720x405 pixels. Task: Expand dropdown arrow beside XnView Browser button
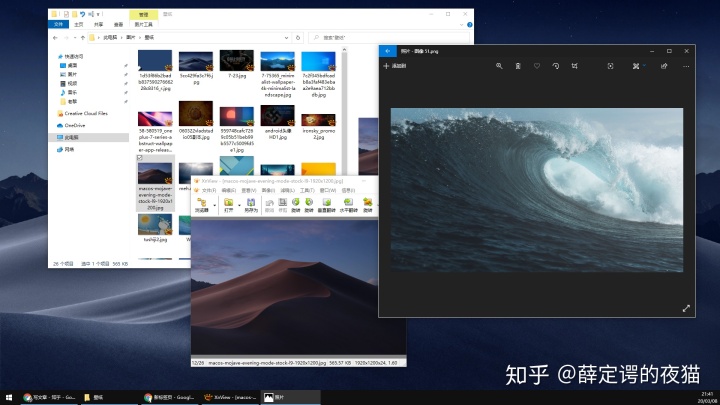214,205
